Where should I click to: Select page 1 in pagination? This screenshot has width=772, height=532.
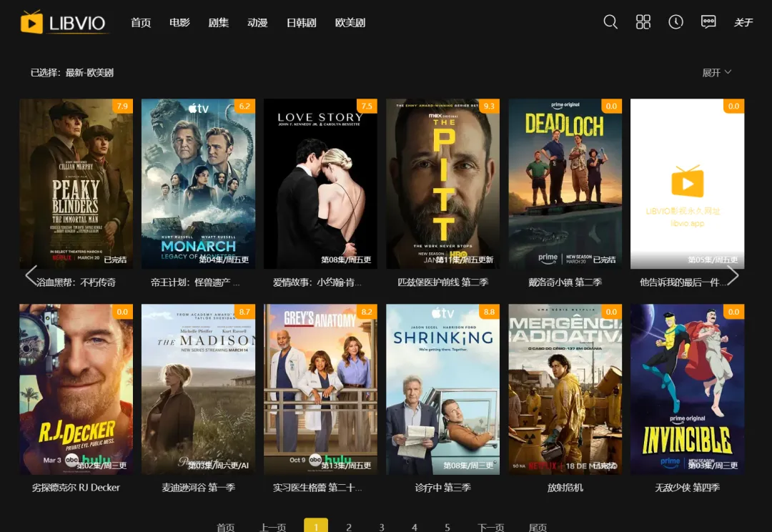(316, 526)
